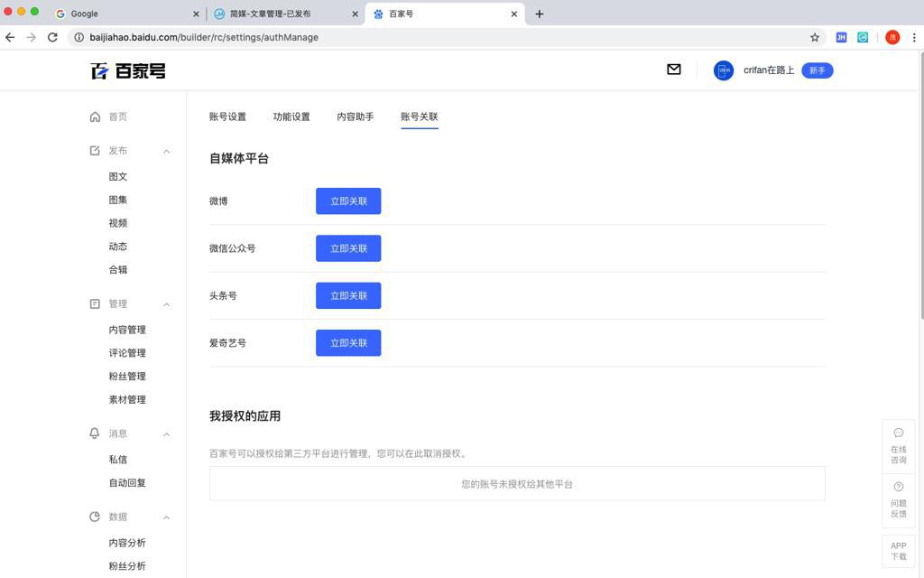The width and height of the screenshot is (924, 578).
Task: Click the home icon beside 首页
Action: click(95, 117)
